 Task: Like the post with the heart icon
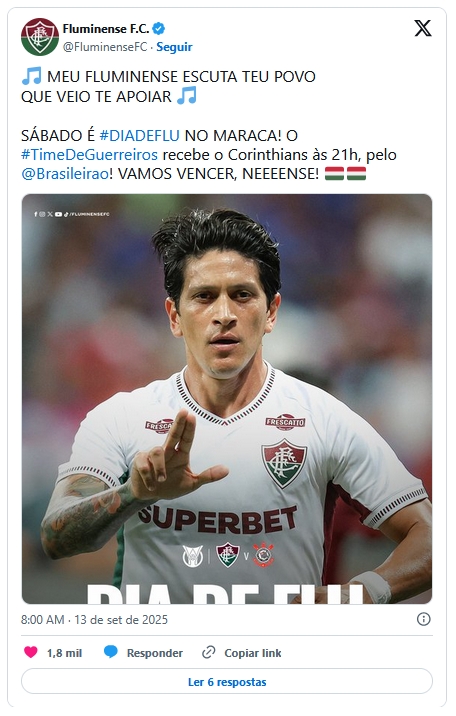(x=31, y=652)
